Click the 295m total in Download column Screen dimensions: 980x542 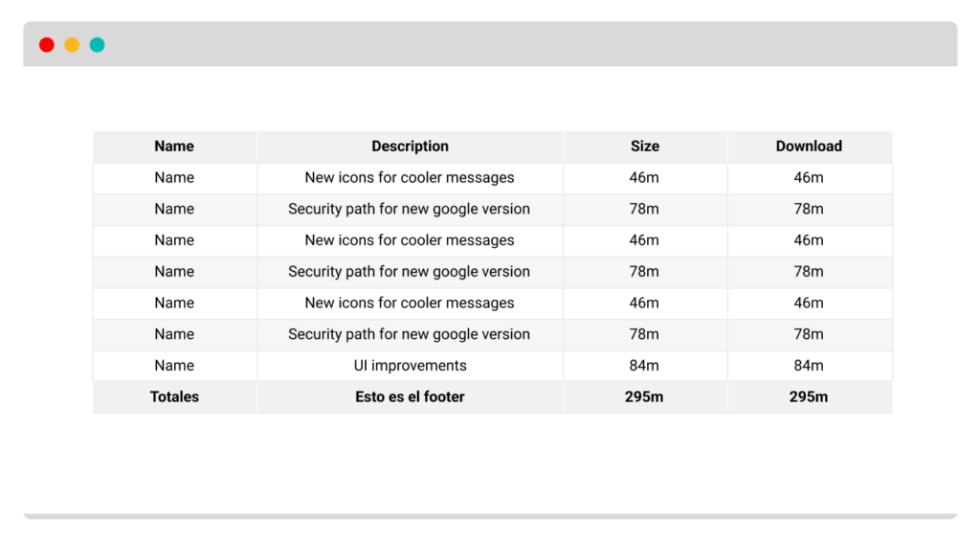(x=810, y=397)
